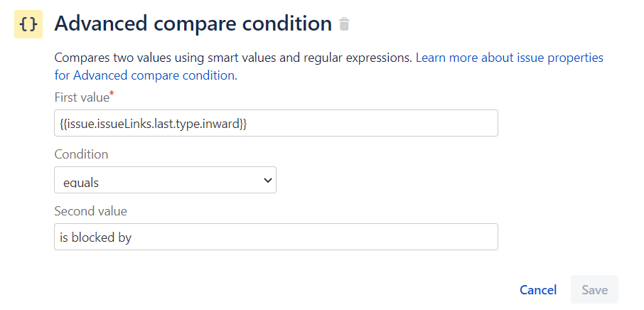Click the 'is blocked by' text
Screen dimensions: 644x310
(x=96, y=237)
